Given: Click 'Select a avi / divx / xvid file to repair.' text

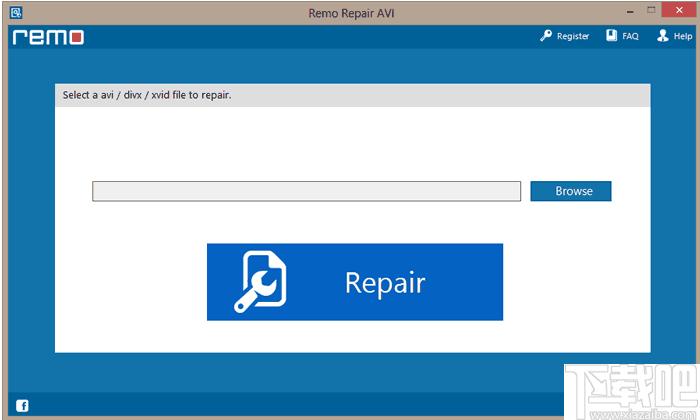Looking at the screenshot, I should tap(147, 95).
